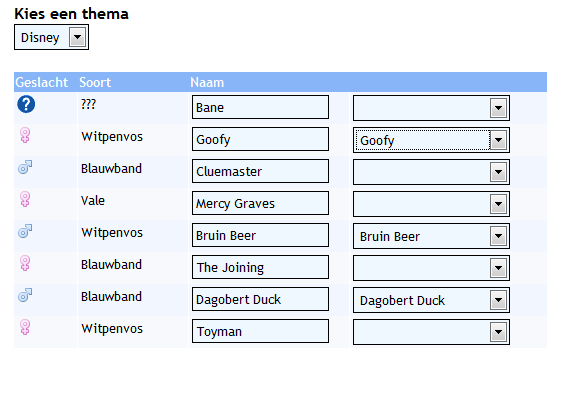Click the male icon in the Dagobert Duck row
Image resolution: width=570 pixels, height=400 pixels.
25,295
